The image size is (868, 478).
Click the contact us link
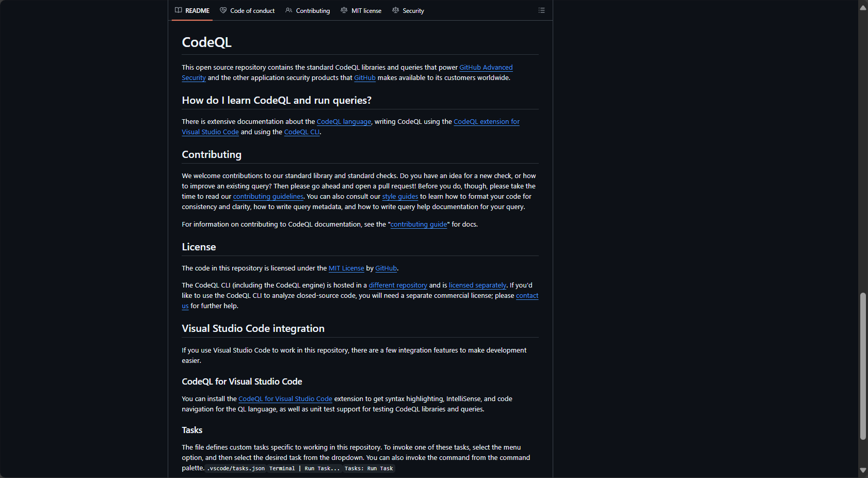[527, 296]
